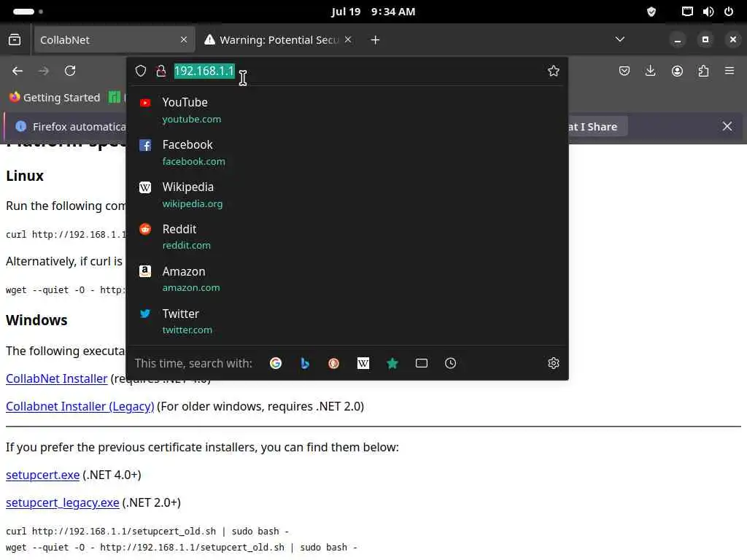
Task: Choose the YouTube suggestion
Action: [x=347, y=110]
